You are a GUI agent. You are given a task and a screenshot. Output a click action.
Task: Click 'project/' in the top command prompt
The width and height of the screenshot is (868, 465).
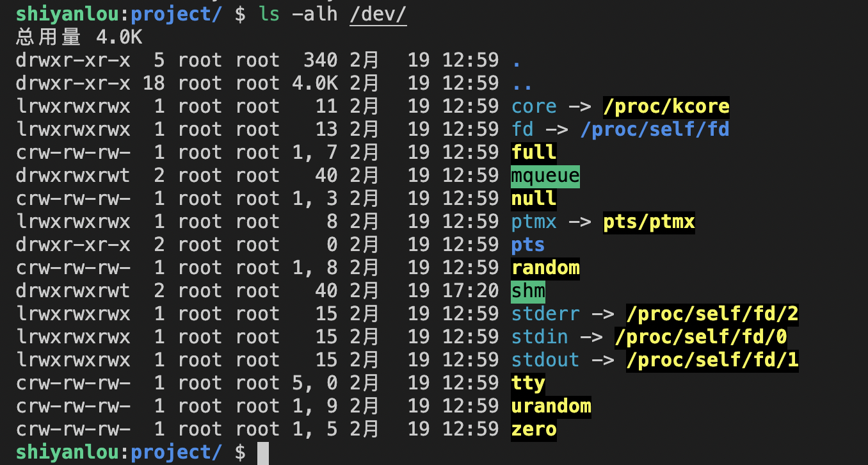click(x=177, y=14)
